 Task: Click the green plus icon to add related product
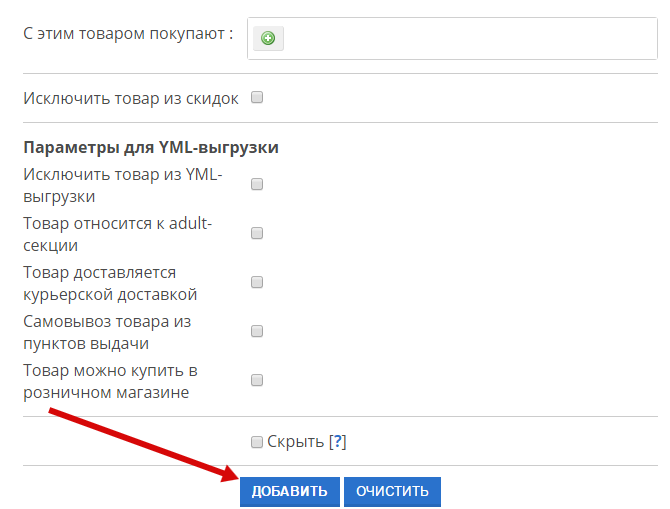tap(268, 38)
